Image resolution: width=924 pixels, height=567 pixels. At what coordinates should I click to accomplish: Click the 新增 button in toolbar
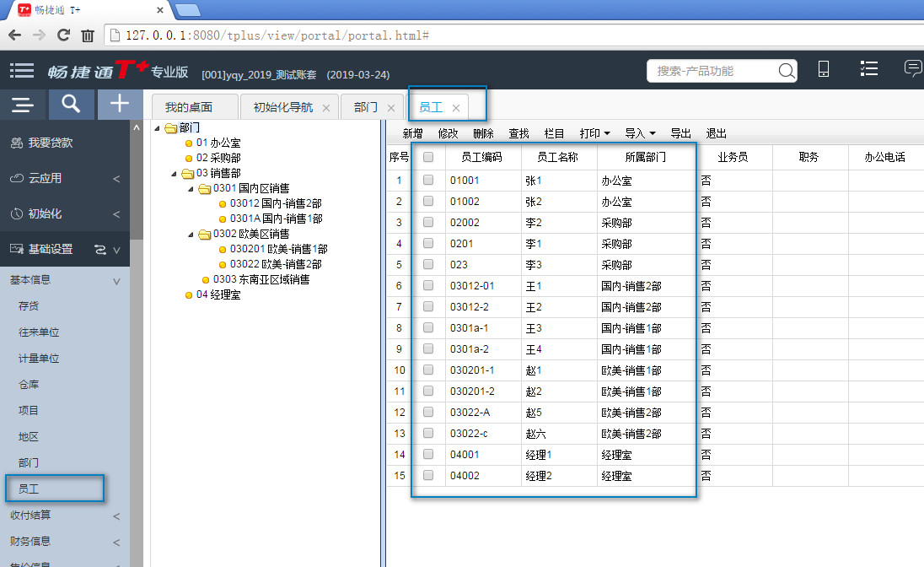tap(412, 133)
